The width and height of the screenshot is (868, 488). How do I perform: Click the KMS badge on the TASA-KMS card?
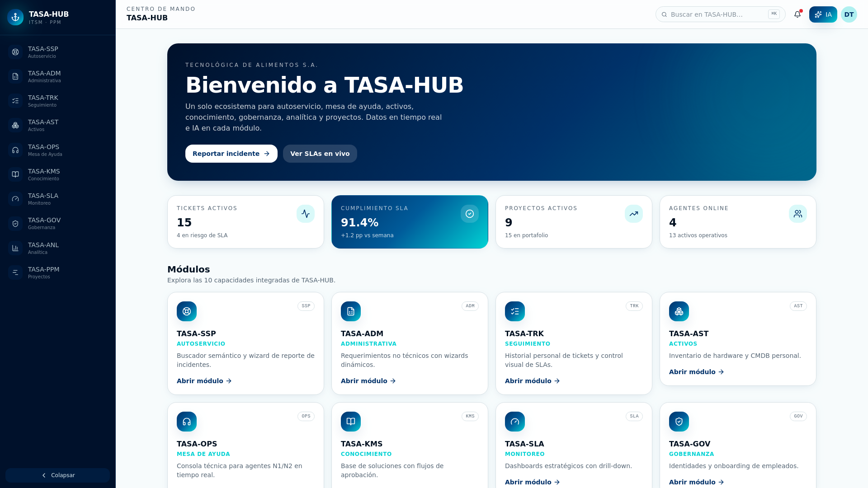coord(470,416)
